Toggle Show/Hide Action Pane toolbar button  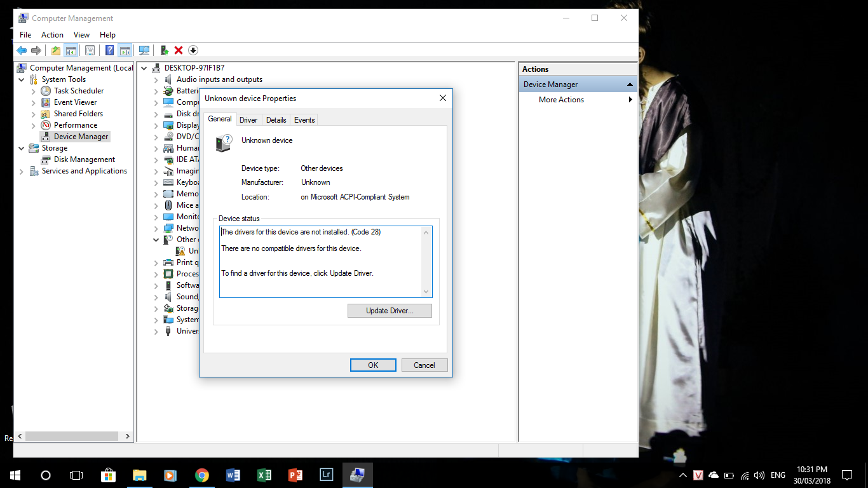[125, 50]
